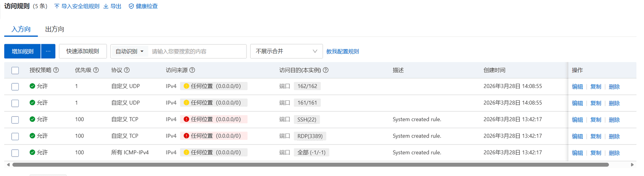Click red warning icon on SSH(22) rule
This screenshot has height=176, width=644.
click(x=186, y=119)
